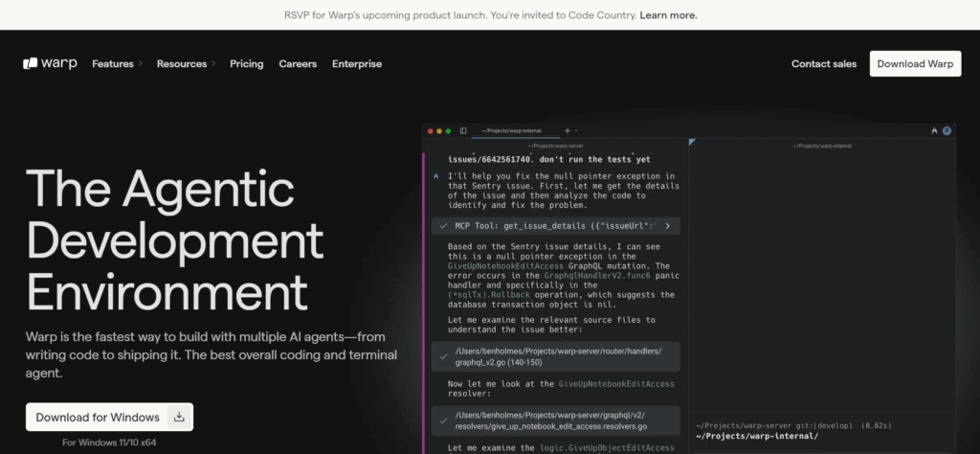
Task: Add a new terminal tab with plus icon
Action: pyautogui.click(x=568, y=130)
